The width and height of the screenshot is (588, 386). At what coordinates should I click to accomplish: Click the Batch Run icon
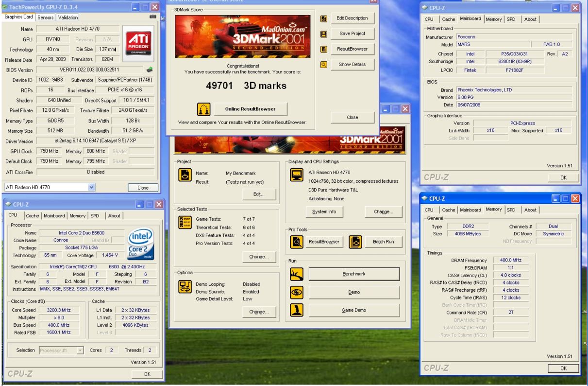(x=356, y=241)
